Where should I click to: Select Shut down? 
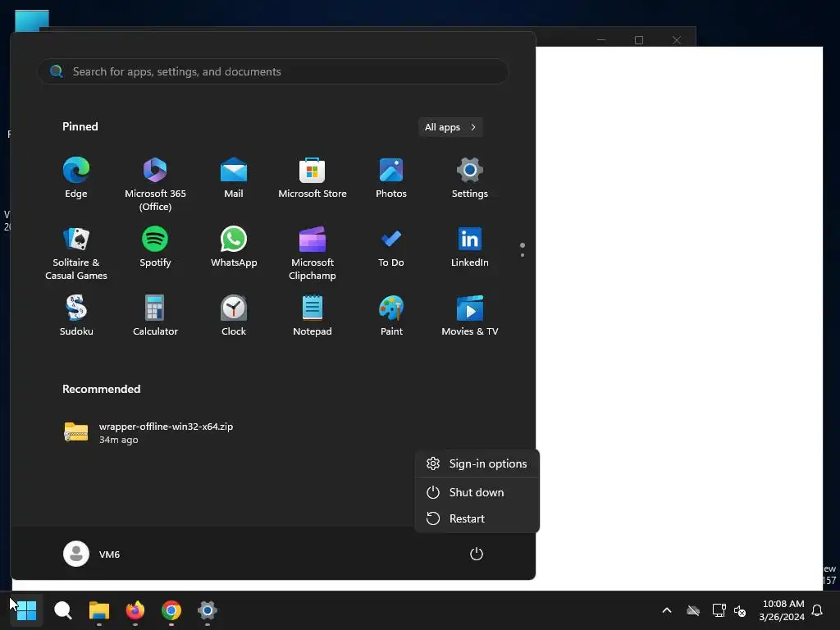pos(477,492)
